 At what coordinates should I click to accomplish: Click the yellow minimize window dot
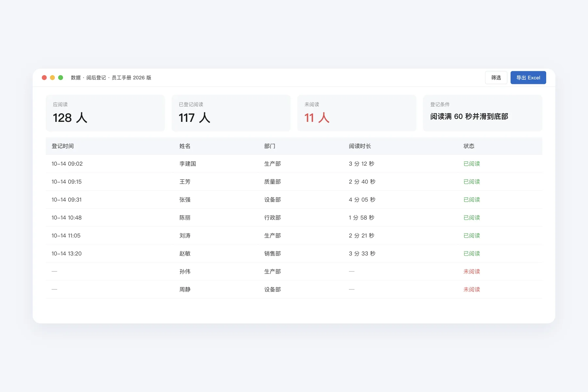point(52,78)
